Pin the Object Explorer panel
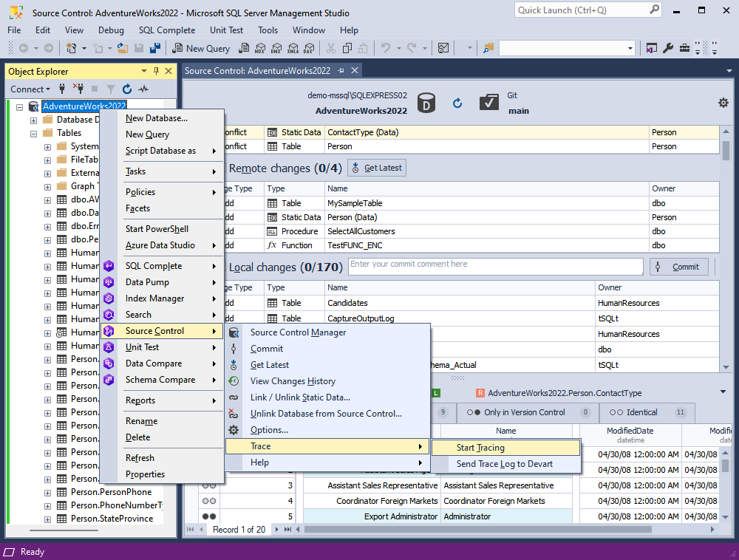This screenshot has width=739, height=560. 157,71
